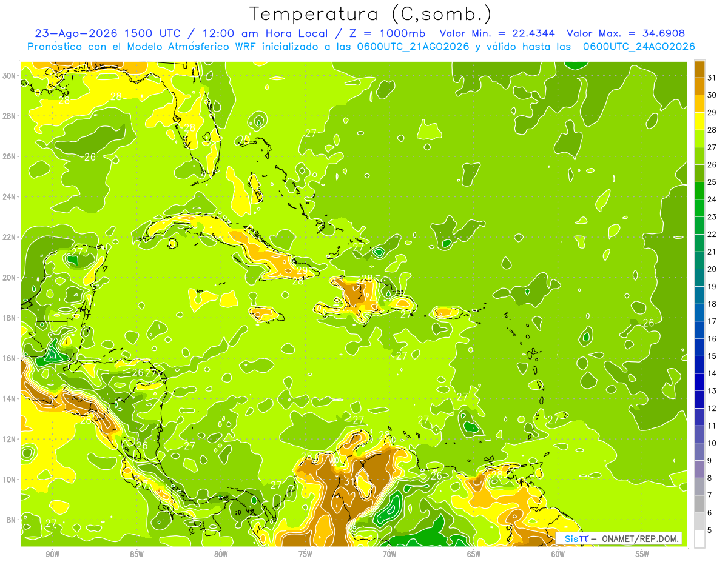Screen dimensions: 728x562
Task: Click the "0600UTC_24AGO2026" valid-until time
Action: 639,47
